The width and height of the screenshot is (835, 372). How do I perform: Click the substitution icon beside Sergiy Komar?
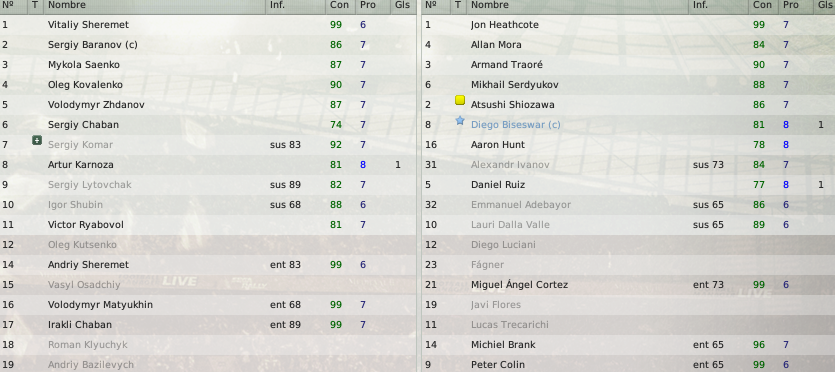[x=37, y=140]
